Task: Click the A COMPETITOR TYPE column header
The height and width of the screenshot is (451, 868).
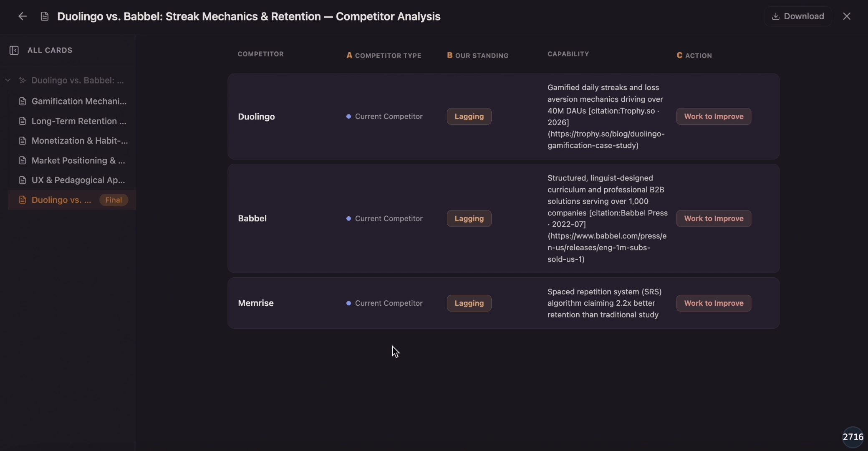Action: tap(384, 56)
